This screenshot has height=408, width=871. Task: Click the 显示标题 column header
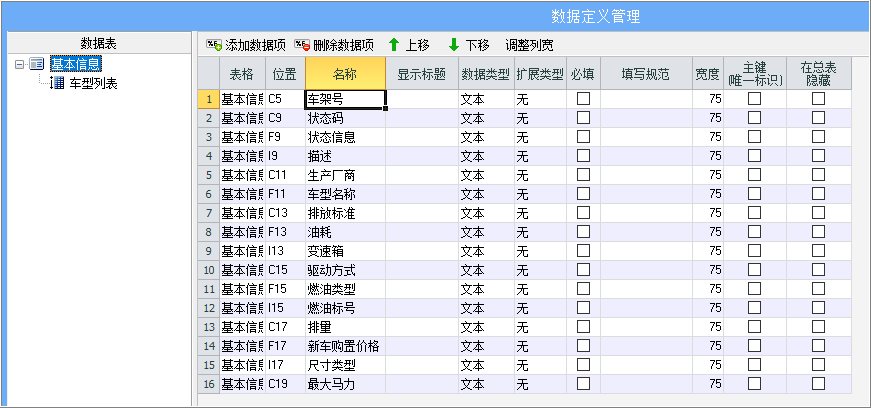click(422, 73)
